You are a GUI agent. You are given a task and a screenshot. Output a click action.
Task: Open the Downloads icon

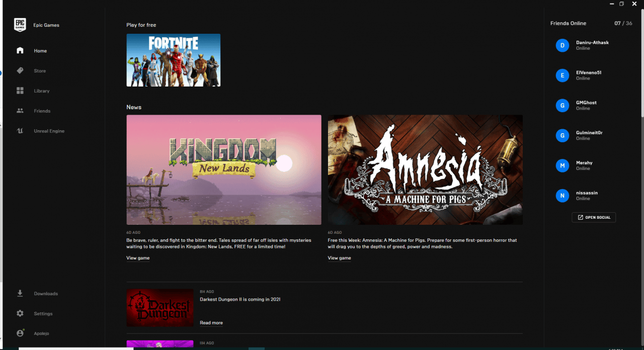pyautogui.click(x=20, y=293)
